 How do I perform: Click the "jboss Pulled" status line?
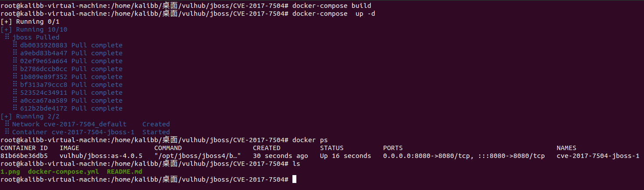[x=36, y=37]
